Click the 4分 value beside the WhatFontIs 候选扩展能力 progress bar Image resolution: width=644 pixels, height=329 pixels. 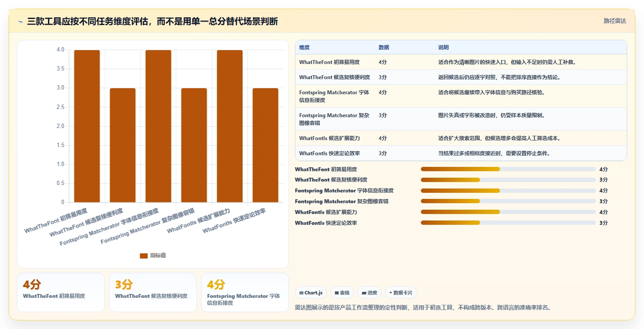(x=604, y=212)
